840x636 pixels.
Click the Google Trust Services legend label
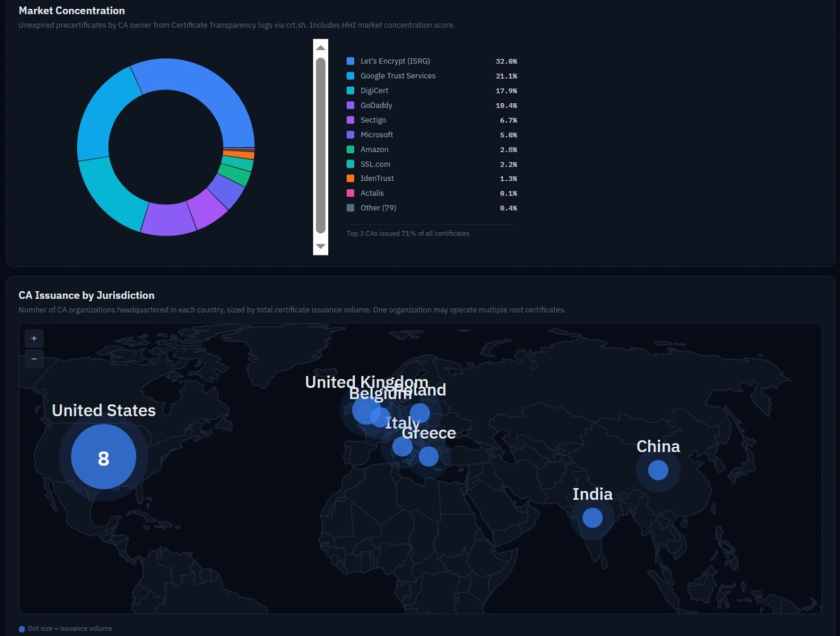[398, 76]
